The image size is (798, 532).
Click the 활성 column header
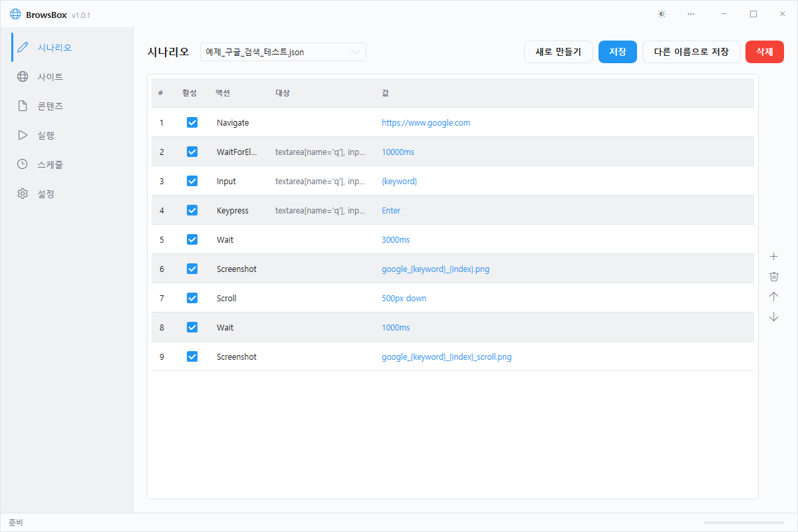190,93
